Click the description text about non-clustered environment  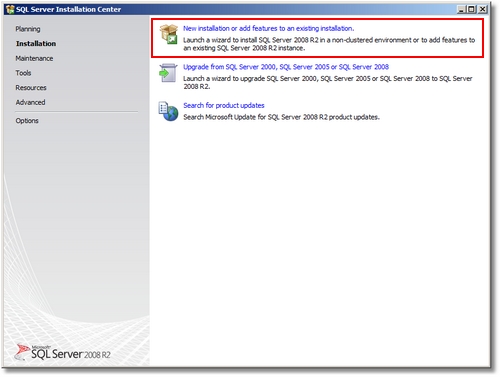329,44
